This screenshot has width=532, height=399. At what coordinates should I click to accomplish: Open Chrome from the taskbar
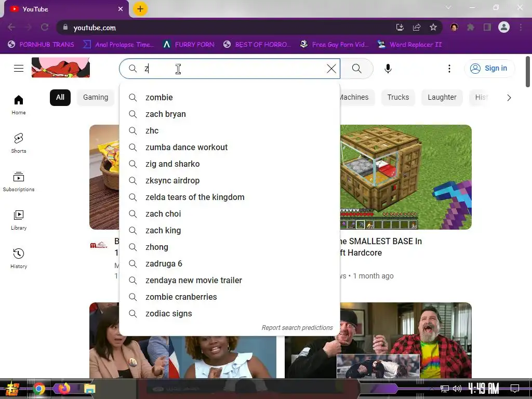click(x=38, y=389)
